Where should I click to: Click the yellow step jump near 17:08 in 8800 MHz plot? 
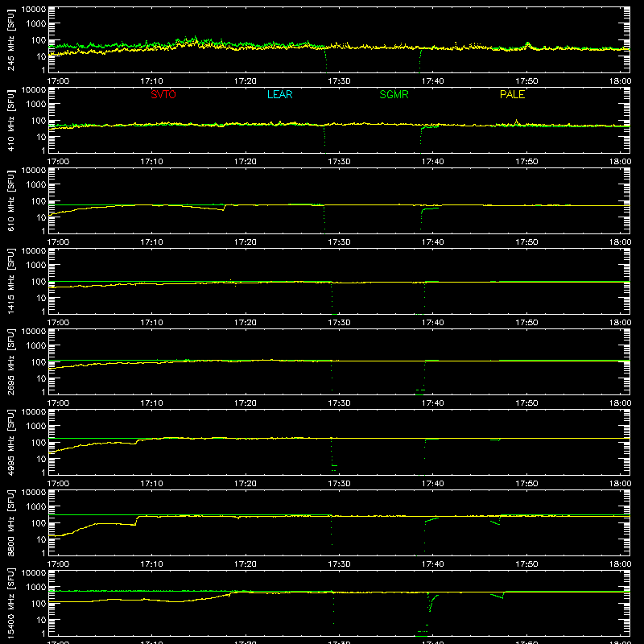coord(137,520)
